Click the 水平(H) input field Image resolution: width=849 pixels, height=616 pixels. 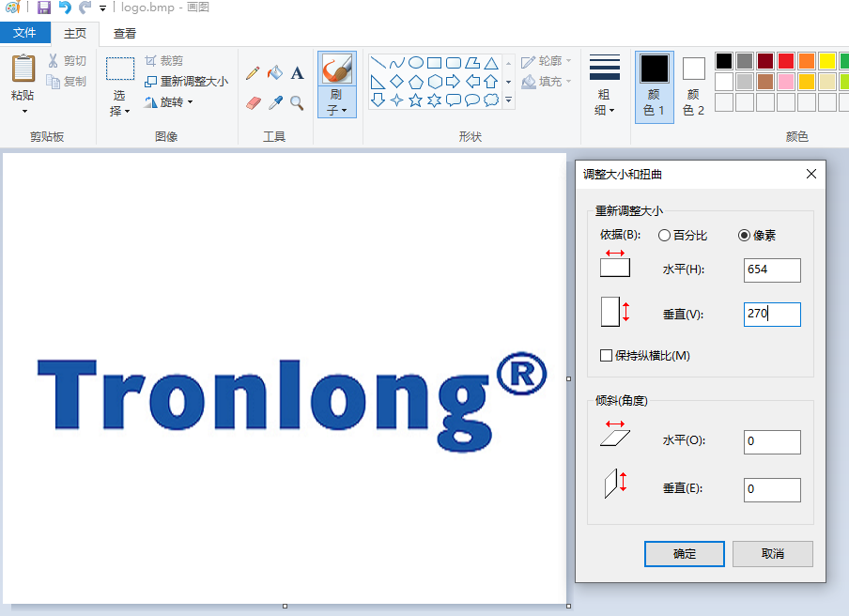tap(772, 269)
